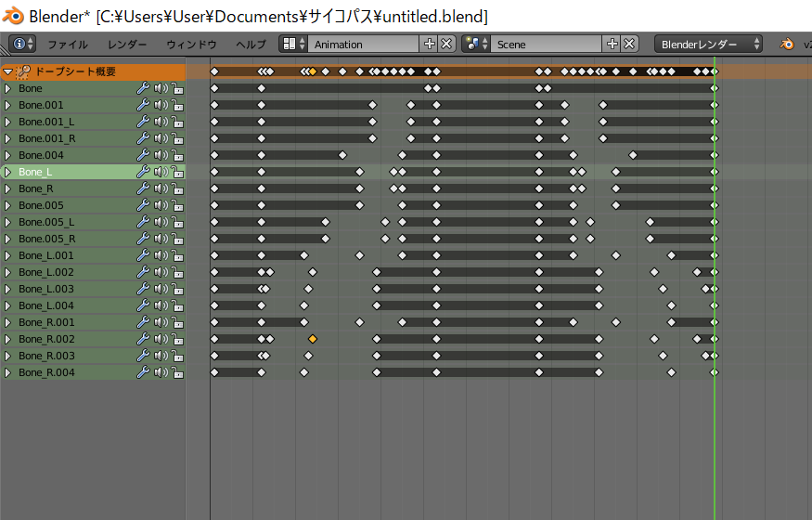Expand the Bone_L channel group
This screenshot has width=812, height=520.
coord(7,172)
